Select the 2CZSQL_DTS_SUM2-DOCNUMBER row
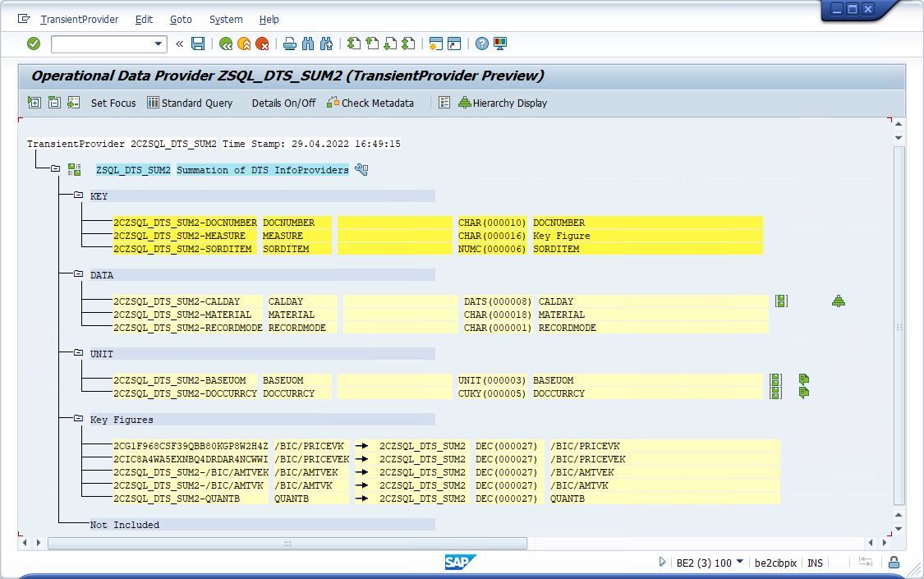 coord(438,223)
